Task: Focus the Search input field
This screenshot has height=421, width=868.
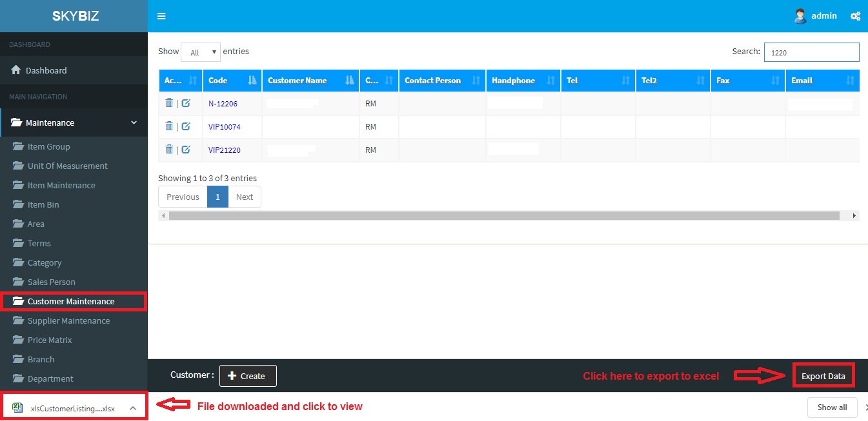Action: [x=811, y=52]
